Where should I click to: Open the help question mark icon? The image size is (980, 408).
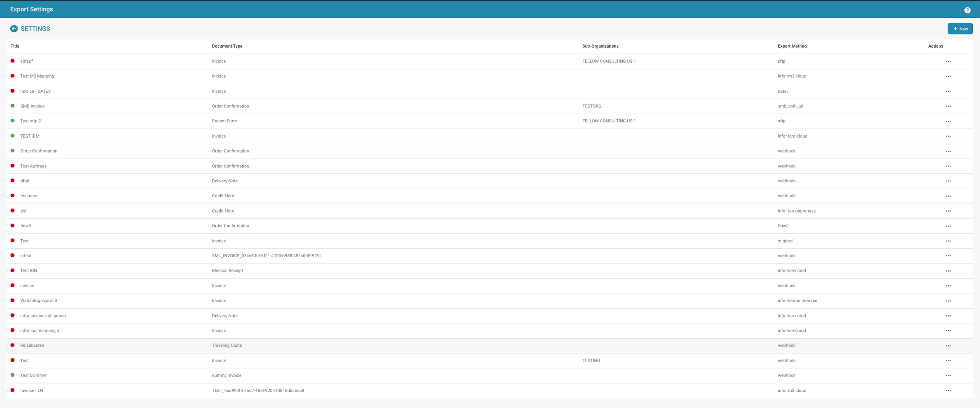(967, 10)
